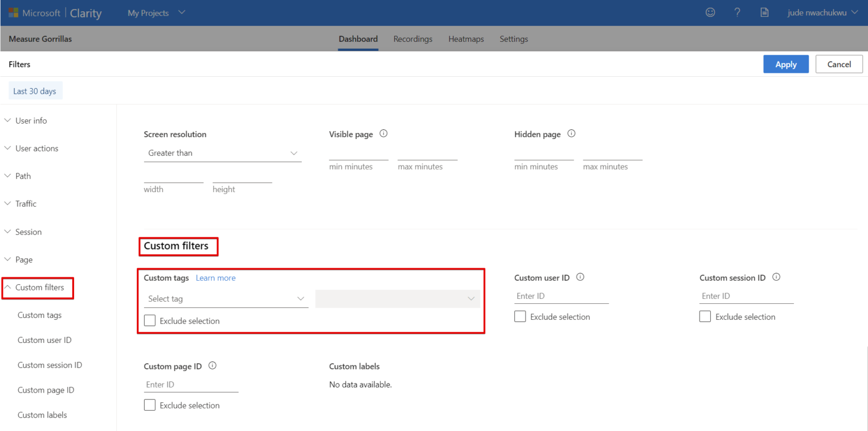
Task: Click the info icon next to Custom user ID
Action: [580, 277]
